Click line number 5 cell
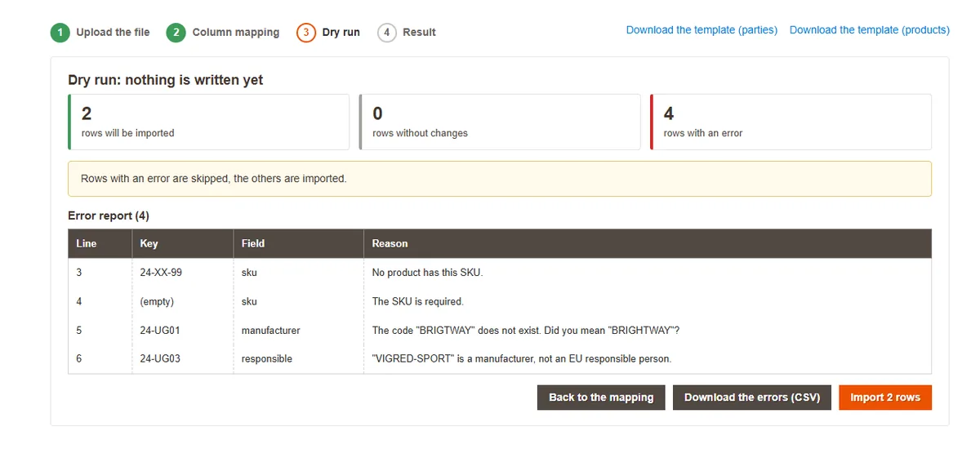 [100, 331]
